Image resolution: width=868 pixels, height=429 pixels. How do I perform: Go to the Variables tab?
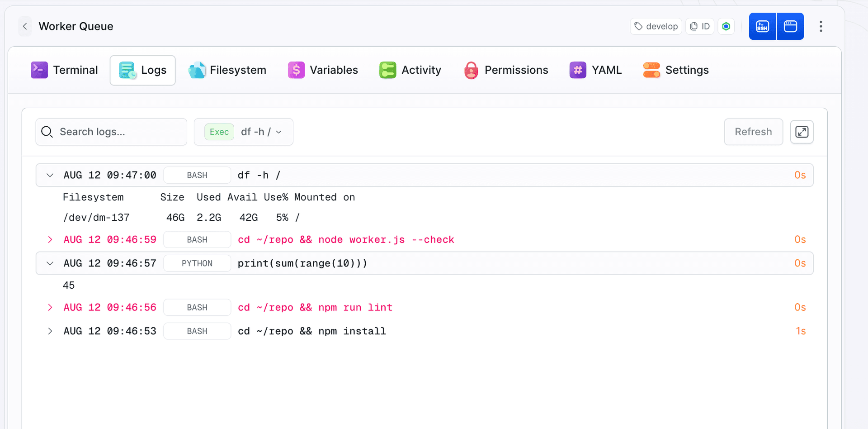pos(323,70)
